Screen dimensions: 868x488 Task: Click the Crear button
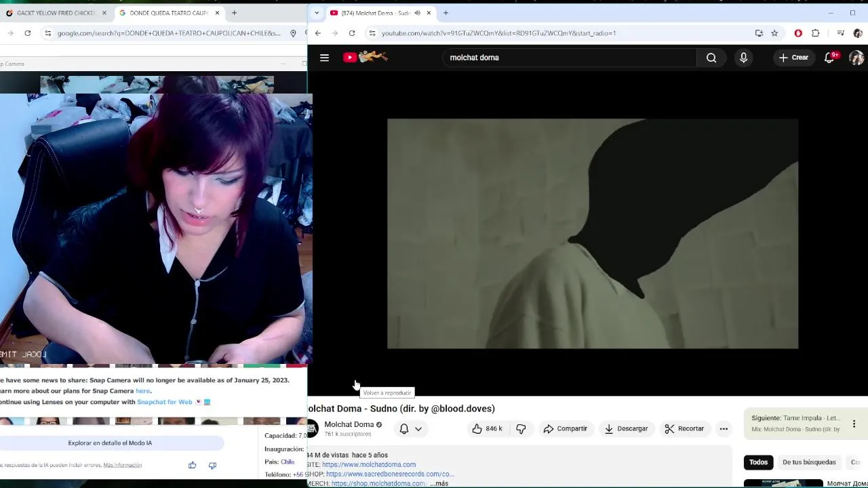point(793,58)
